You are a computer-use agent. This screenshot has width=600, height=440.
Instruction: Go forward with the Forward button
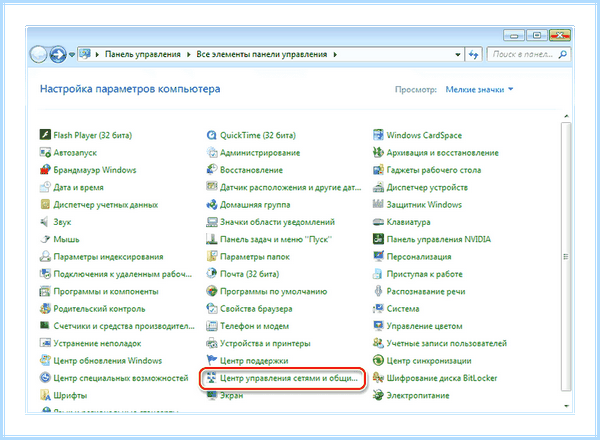(58, 55)
